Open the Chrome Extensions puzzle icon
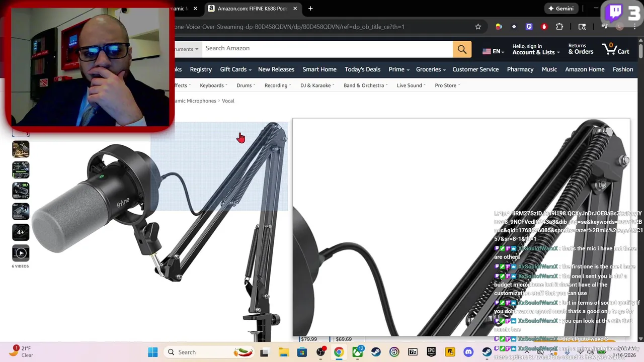644x362 pixels. [559, 27]
